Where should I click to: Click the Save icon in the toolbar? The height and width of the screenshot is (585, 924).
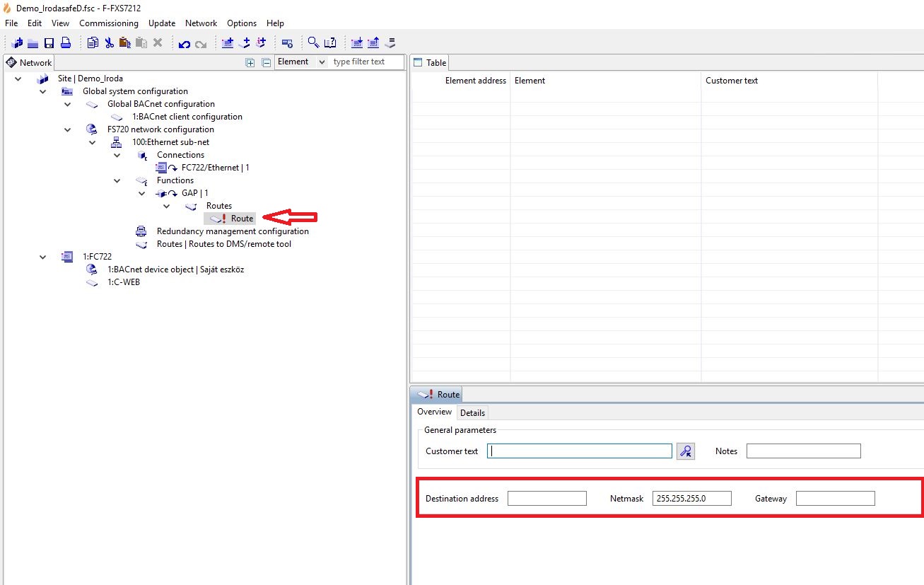coord(49,43)
